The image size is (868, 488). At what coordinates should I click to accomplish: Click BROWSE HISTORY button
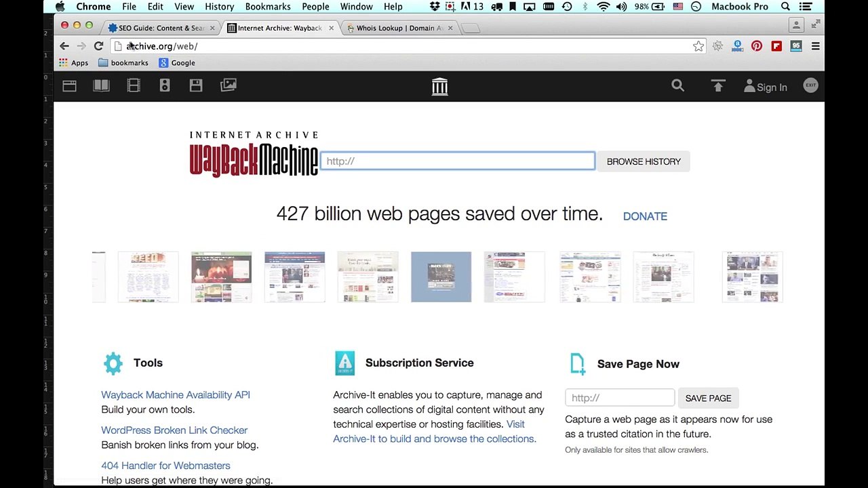[x=644, y=161]
